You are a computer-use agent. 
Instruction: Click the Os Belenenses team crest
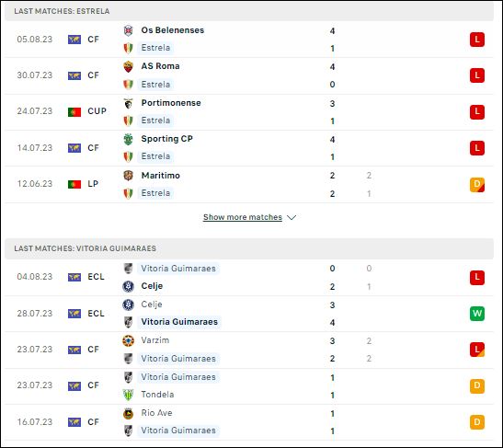(128, 30)
